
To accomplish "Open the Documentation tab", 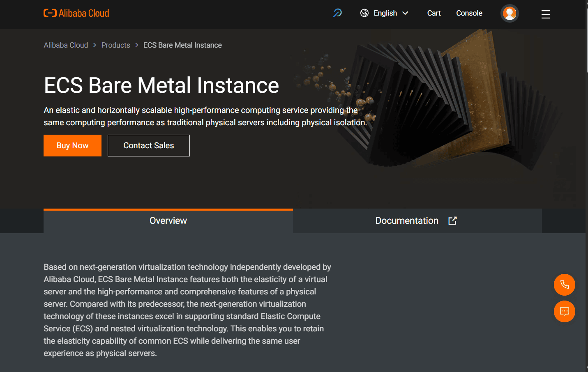I will 417,221.
